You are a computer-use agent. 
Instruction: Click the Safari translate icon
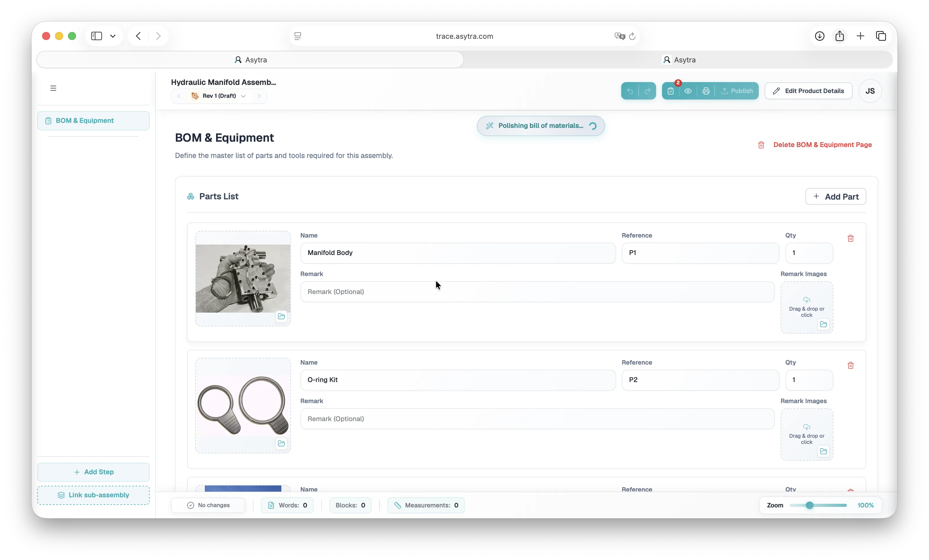pyautogui.click(x=620, y=36)
